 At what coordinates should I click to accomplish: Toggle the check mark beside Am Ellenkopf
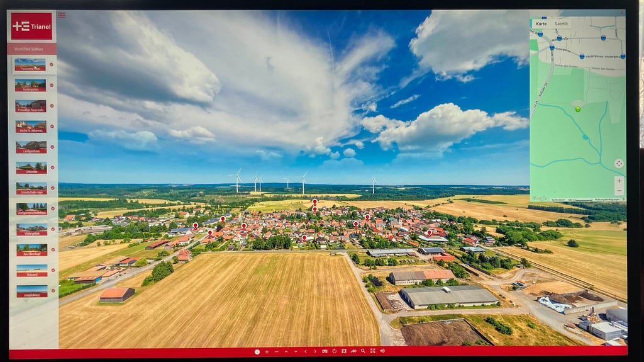[53, 250]
